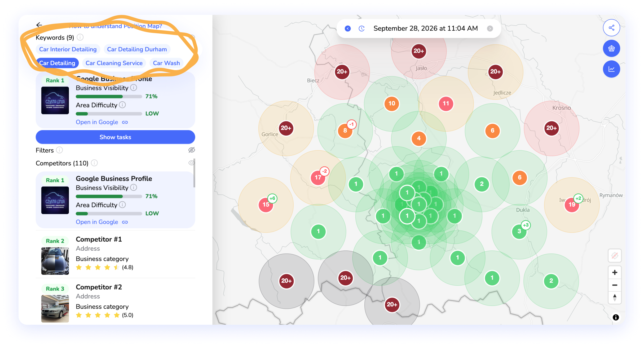
Task: Go to previous date with blue arrow
Action: (348, 29)
